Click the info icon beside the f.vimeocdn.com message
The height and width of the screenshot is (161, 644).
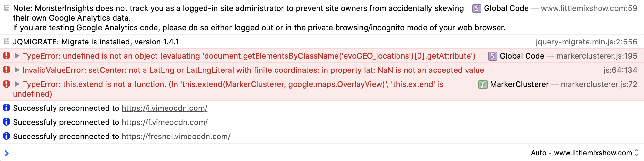(6, 122)
